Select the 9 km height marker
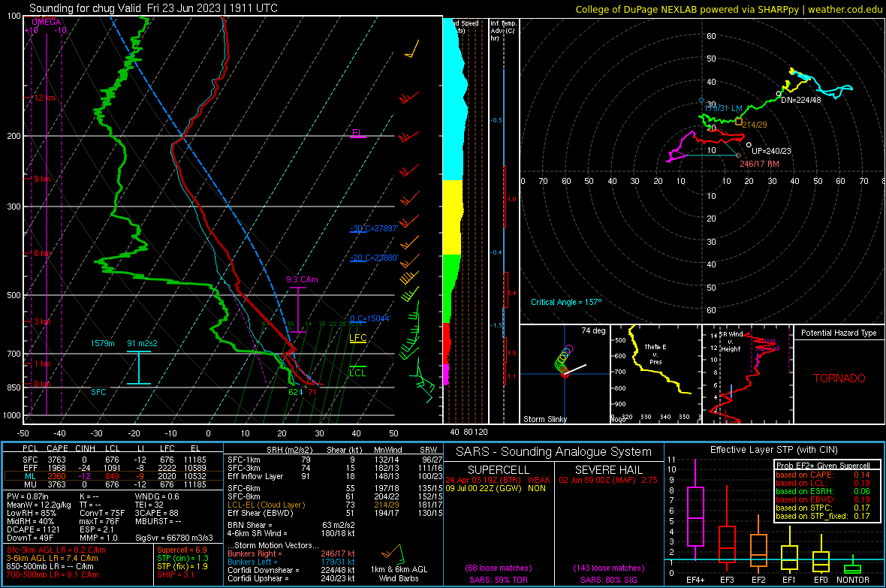Image resolution: width=886 pixels, height=588 pixels. coord(42,179)
